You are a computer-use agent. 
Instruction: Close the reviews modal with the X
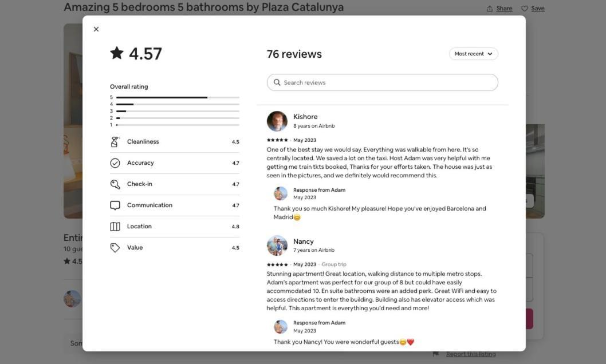tap(96, 29)
